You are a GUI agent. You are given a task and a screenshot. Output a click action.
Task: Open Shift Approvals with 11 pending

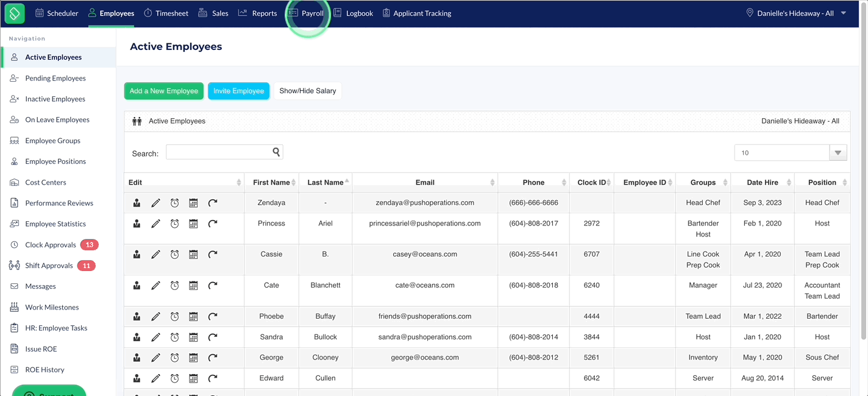(52, 266)
